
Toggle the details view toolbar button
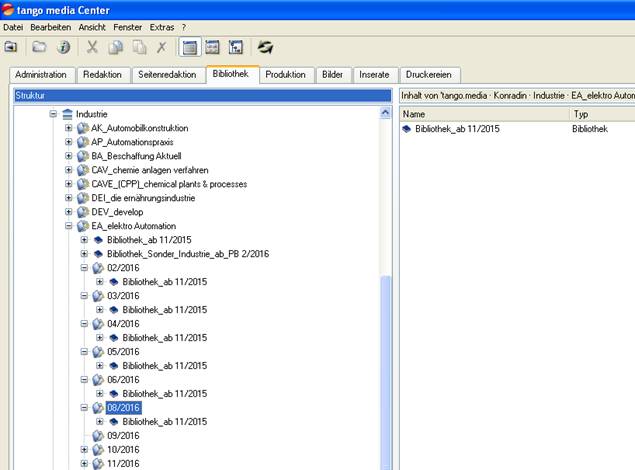point(212,47)
